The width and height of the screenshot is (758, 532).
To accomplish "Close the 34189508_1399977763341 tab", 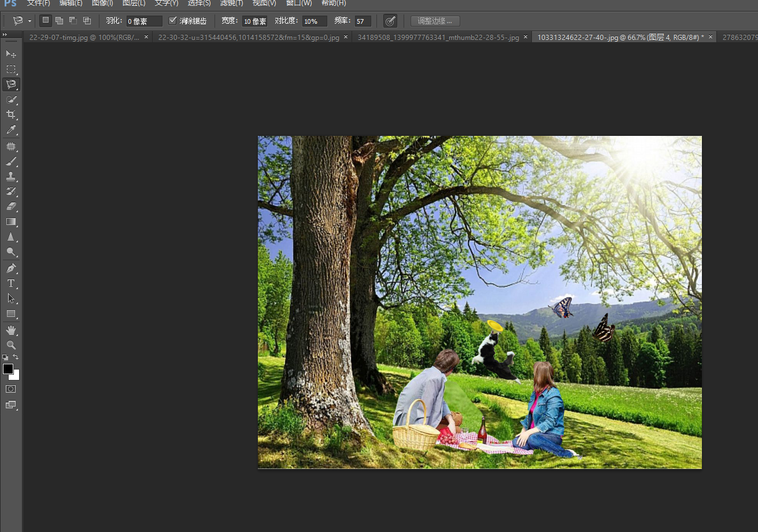I will [x=526, y=37].
